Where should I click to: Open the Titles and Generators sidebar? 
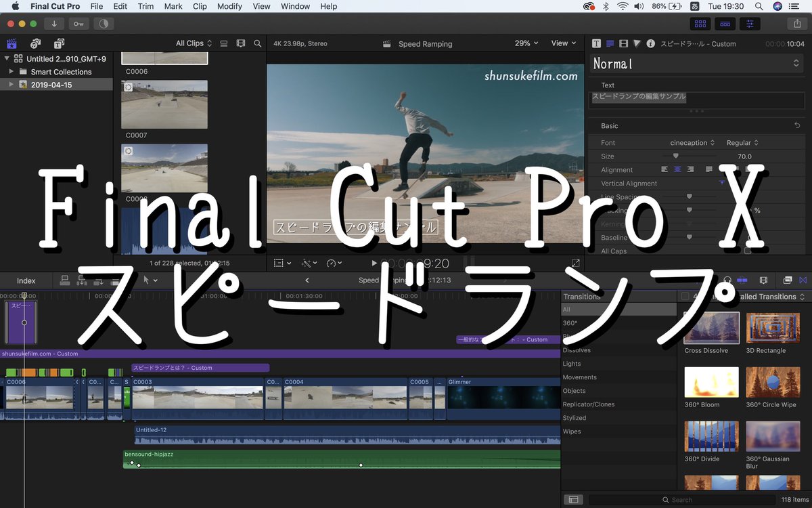(59, 43)
